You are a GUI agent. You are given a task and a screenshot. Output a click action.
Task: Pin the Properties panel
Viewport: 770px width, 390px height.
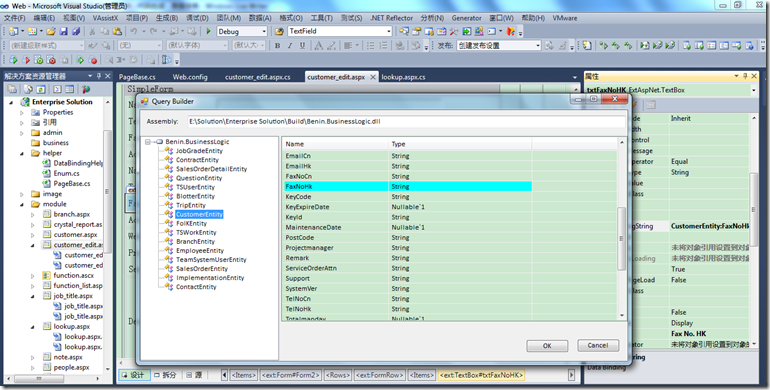[x=745, y=76]
